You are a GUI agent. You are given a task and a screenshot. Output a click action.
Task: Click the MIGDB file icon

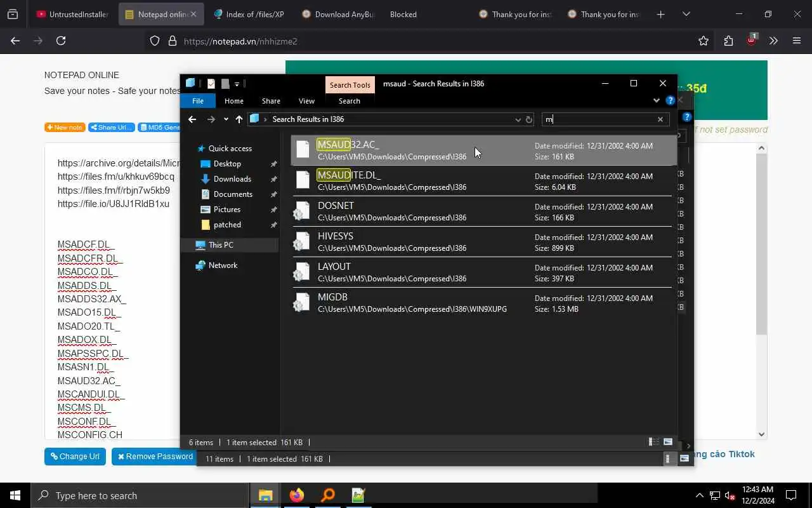pos(302,303)
